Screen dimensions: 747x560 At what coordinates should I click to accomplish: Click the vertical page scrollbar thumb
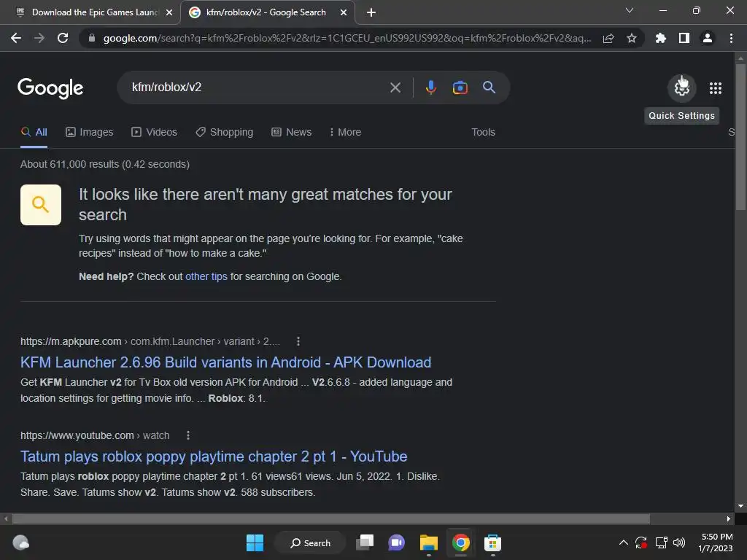(740, 136)
